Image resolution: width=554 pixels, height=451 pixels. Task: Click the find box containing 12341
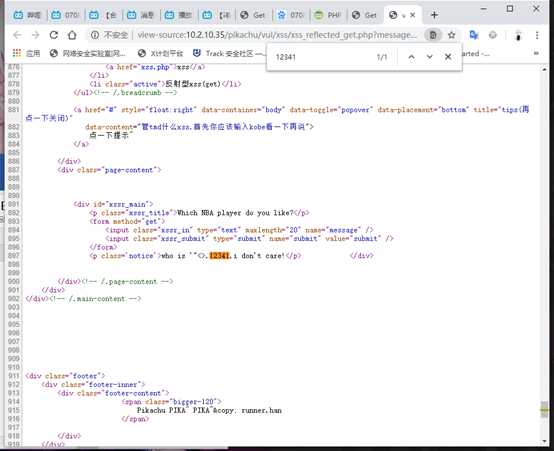322,57
